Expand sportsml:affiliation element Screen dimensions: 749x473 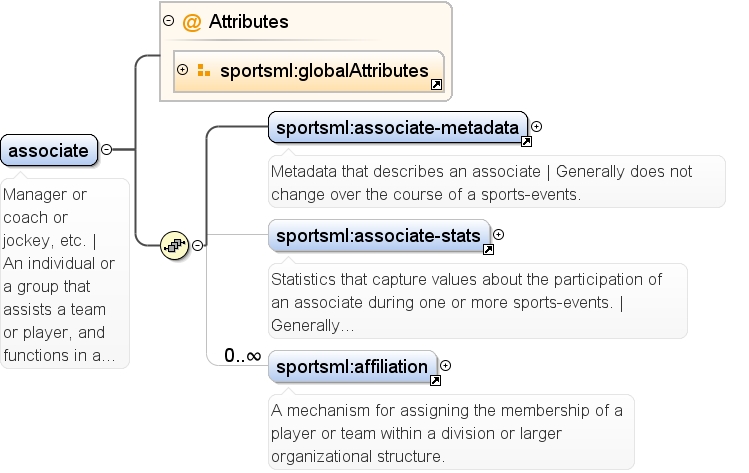(445, 366)
